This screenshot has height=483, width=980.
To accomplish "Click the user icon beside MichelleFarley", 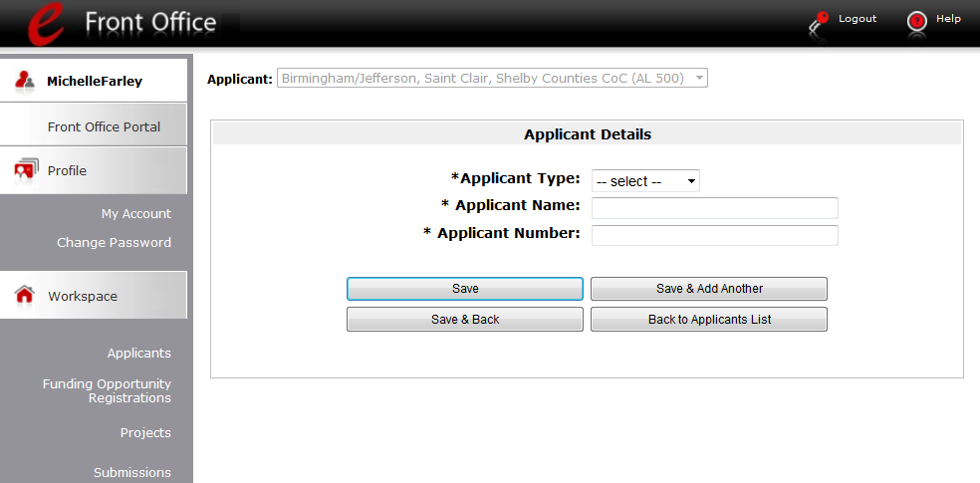I will click(x=25, y=81).
